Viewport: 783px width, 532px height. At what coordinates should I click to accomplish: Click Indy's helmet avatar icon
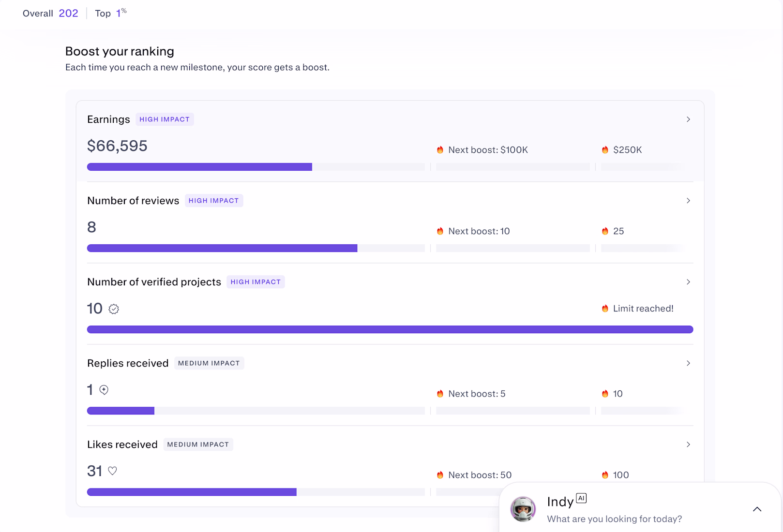tap(523, 509)
